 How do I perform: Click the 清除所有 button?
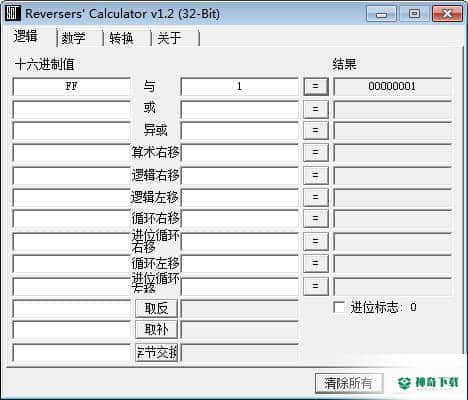pos(349,383)
